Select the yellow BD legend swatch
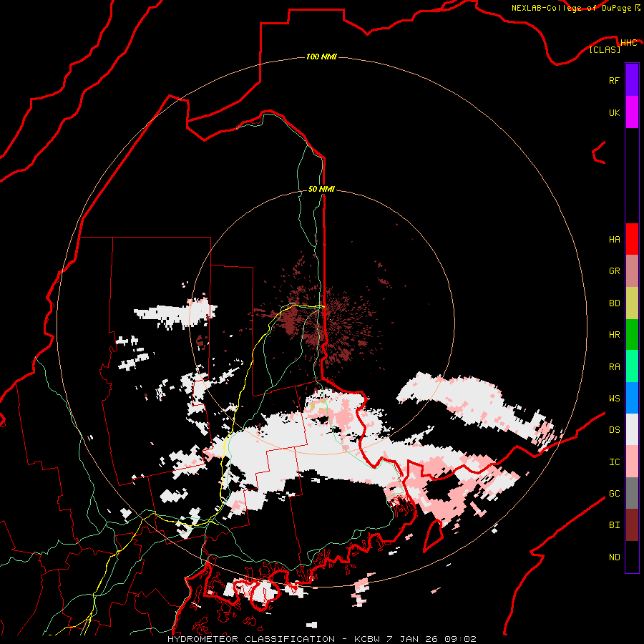644x644 pixels. 632,303
